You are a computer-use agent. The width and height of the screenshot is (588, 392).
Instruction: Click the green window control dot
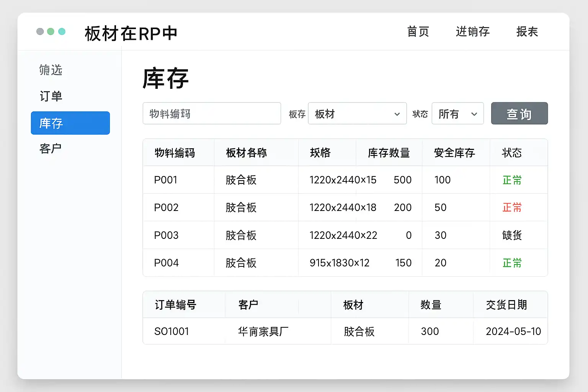click(x=51, y=31)
